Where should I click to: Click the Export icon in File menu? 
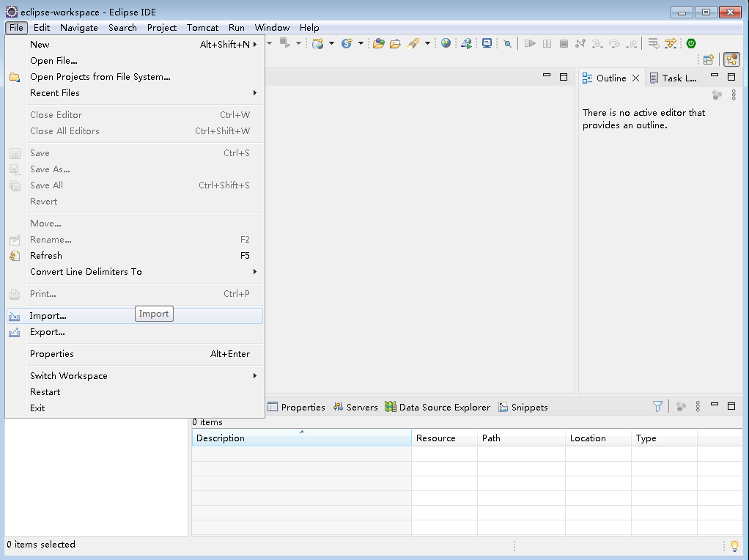[x=15, y=333]
